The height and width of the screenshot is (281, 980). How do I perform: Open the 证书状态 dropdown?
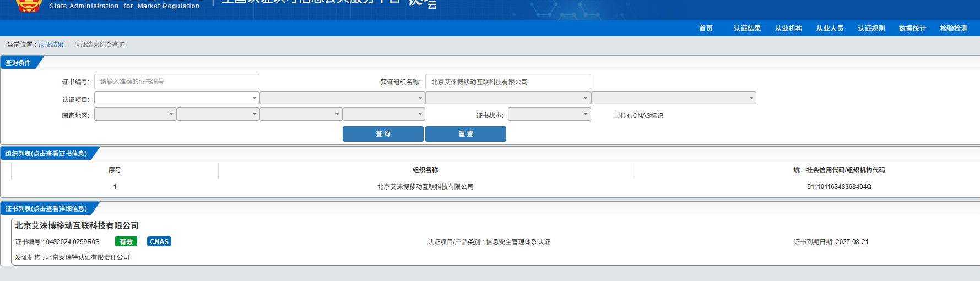point(549,114)
